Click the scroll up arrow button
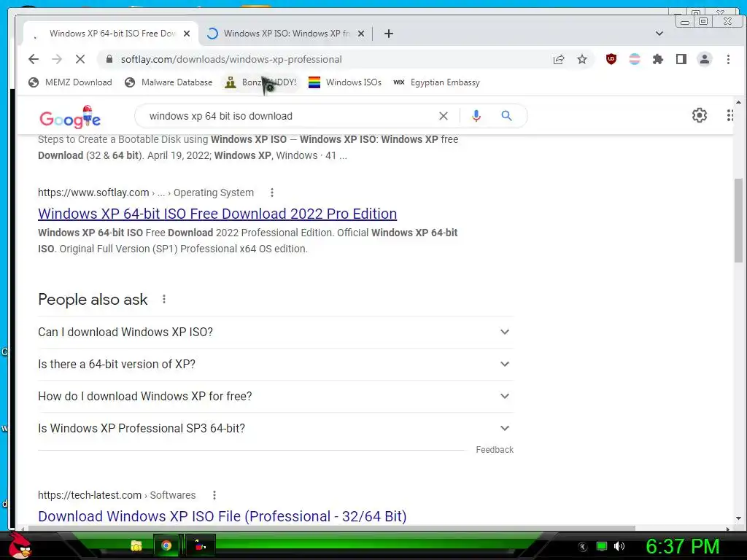 [x=738, y=102]
